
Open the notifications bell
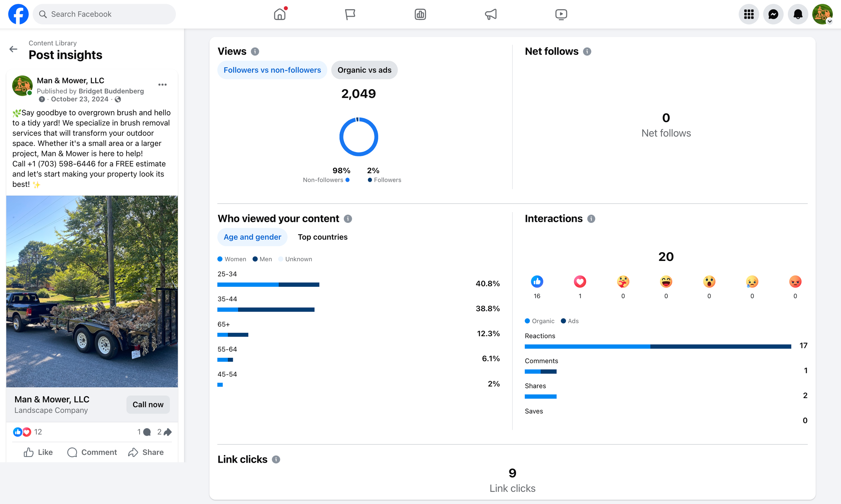[798, 14]
